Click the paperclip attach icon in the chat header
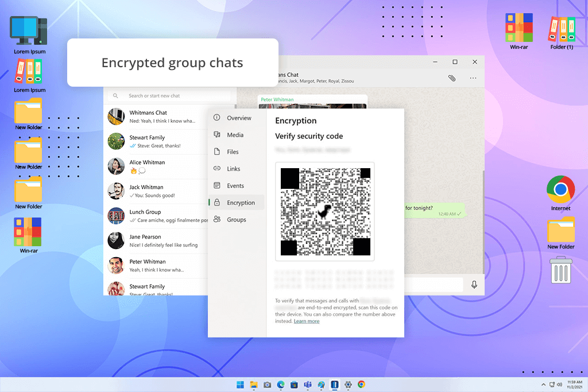This screenshot has height=392, width=588. [x=452, y=78]
